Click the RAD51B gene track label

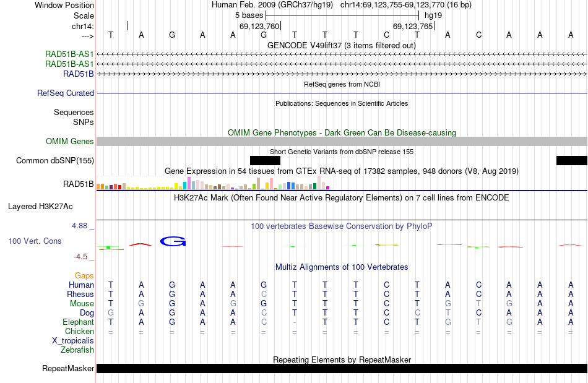[79, 74]
